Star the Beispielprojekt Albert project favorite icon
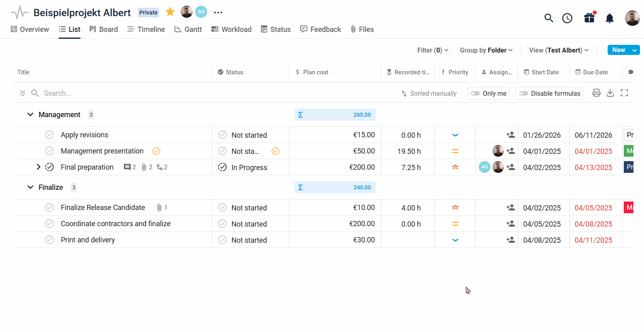Screen dimensions: 644x332 (170, 12)
